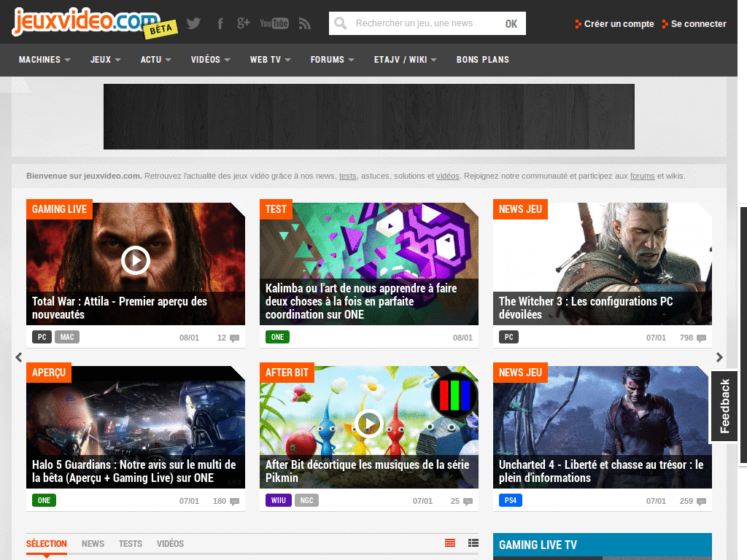
Task: Click the APERÇU label on the Halo 5 card
Action: tap(49, 373)
